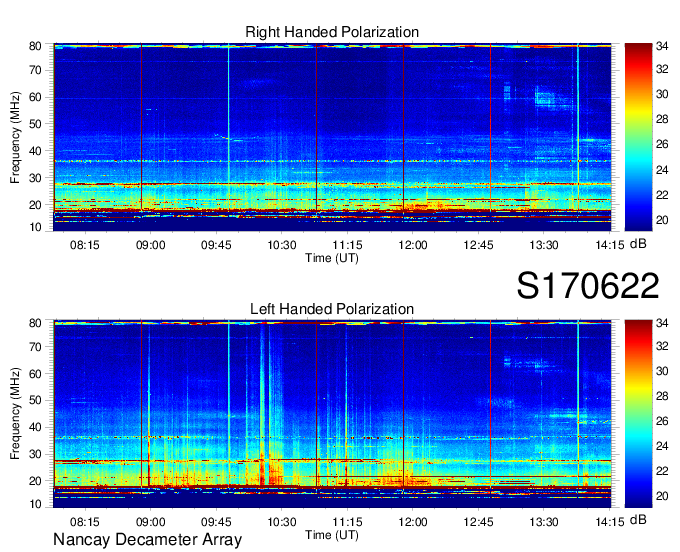The height and width of the screenshot is (552, 680).
Task: Click the Right Handed Polarization spectrogram
Action: pos(332,137)
